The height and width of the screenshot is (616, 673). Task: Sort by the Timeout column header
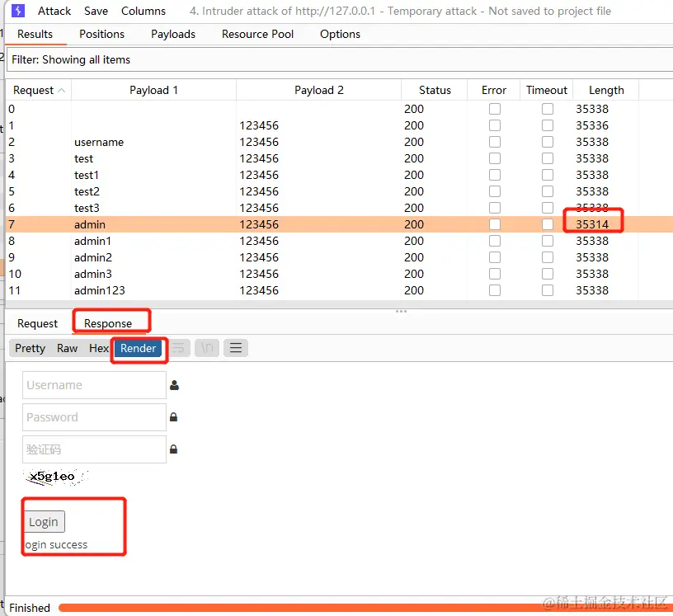coord(546,90)
